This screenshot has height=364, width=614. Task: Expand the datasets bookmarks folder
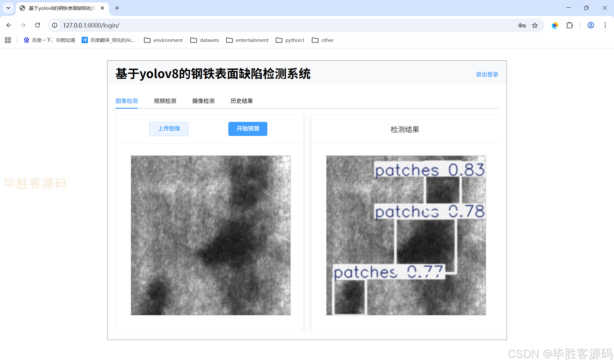pos(205,40)
